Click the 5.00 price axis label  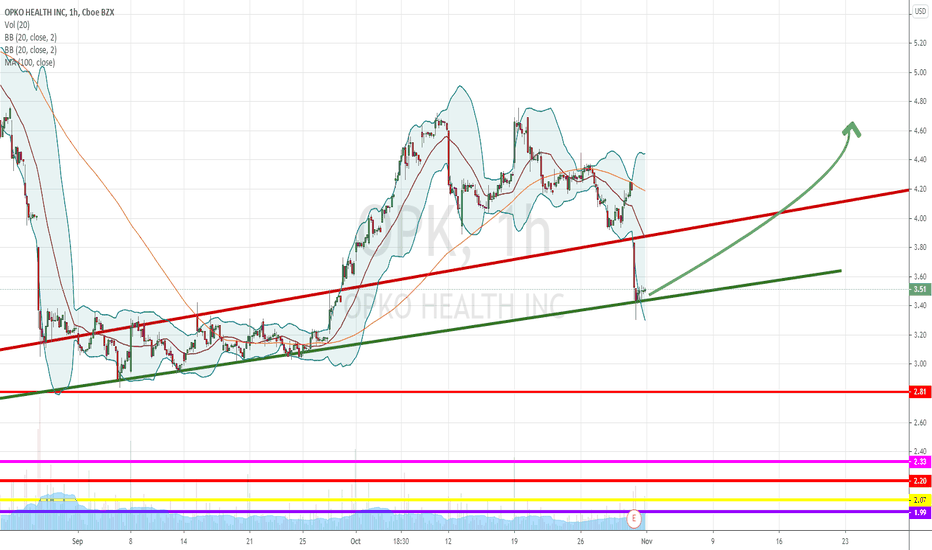pyautogui.click(x=920, y=73)
